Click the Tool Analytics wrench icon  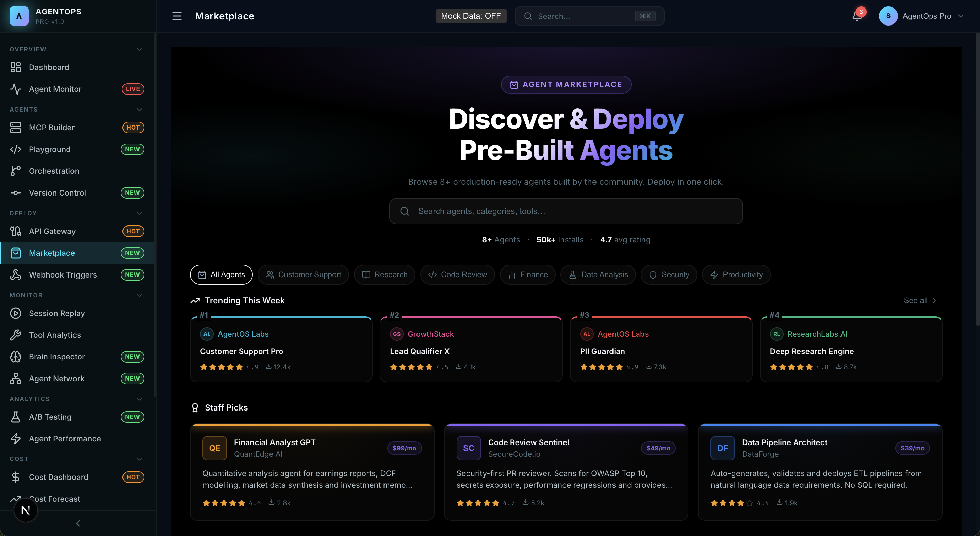coord(16,335)
